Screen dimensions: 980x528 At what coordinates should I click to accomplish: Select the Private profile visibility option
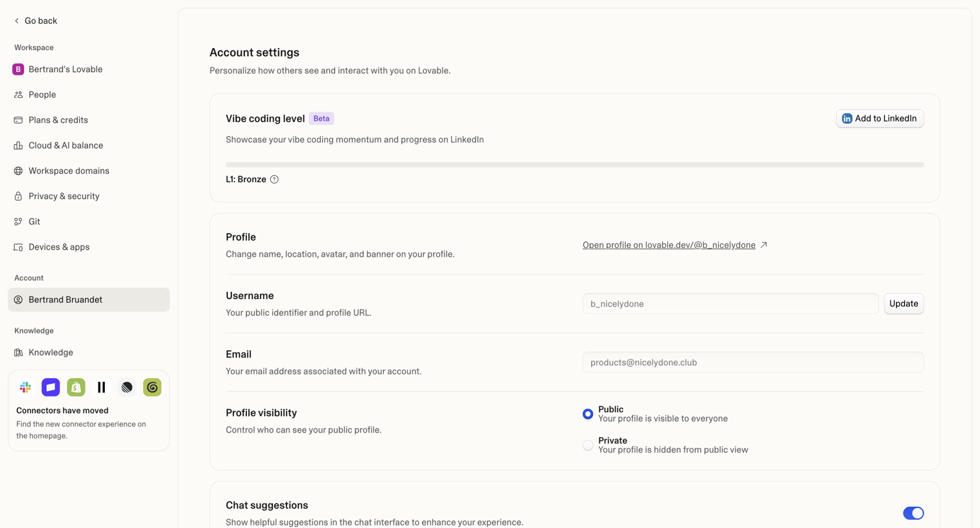(x=588, y=445)
